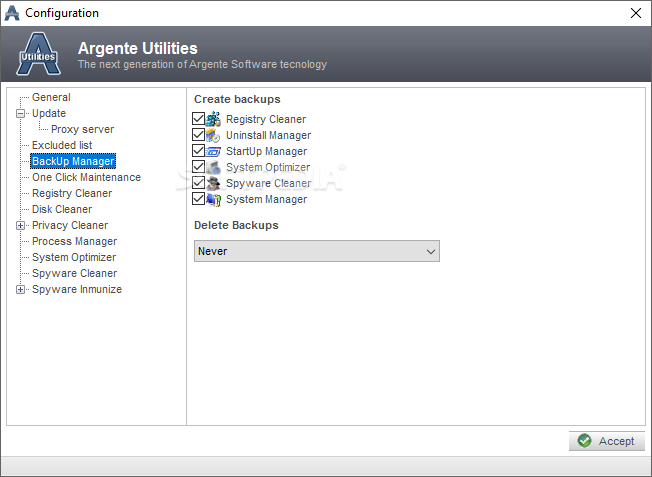Select System Optimizer in the settings tree

[74, 257]
